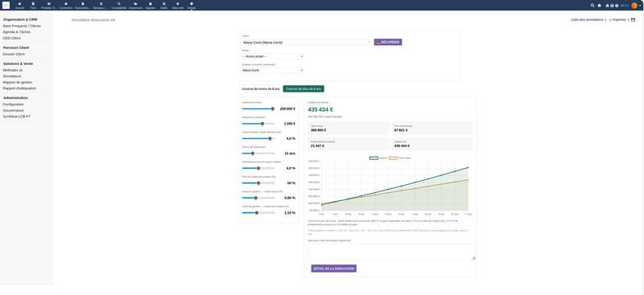Click the house icon in top-right toolbar
644x295 pixels.
[x=608, y=6]
